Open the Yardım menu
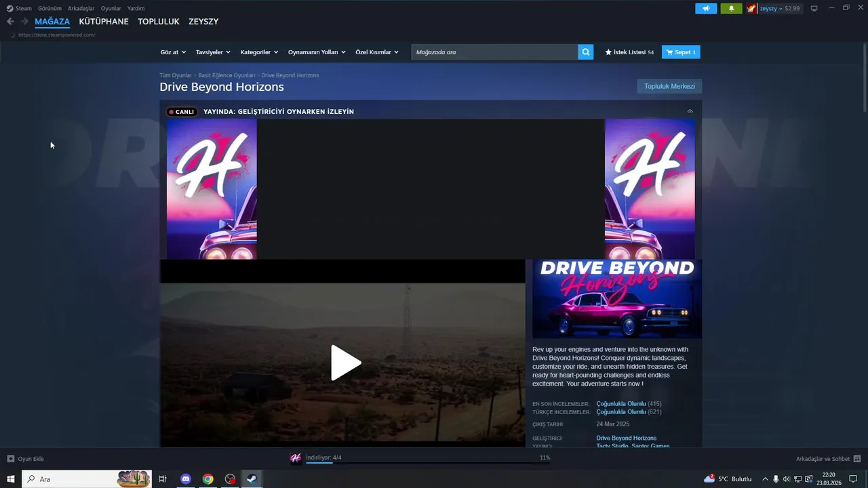Screen dimensions: 868x488 (136, 8)
